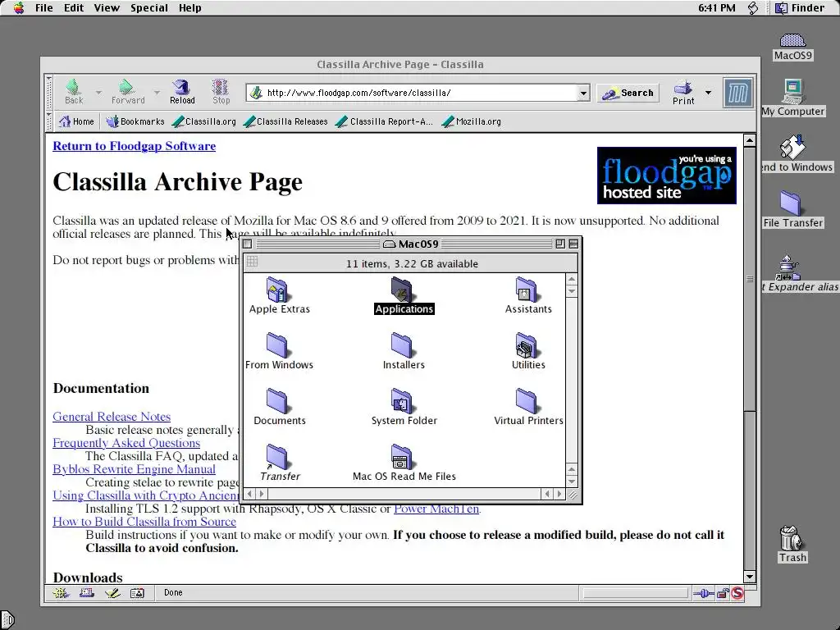Open the Classilla.org bookmark

click(x=204, y=121)
